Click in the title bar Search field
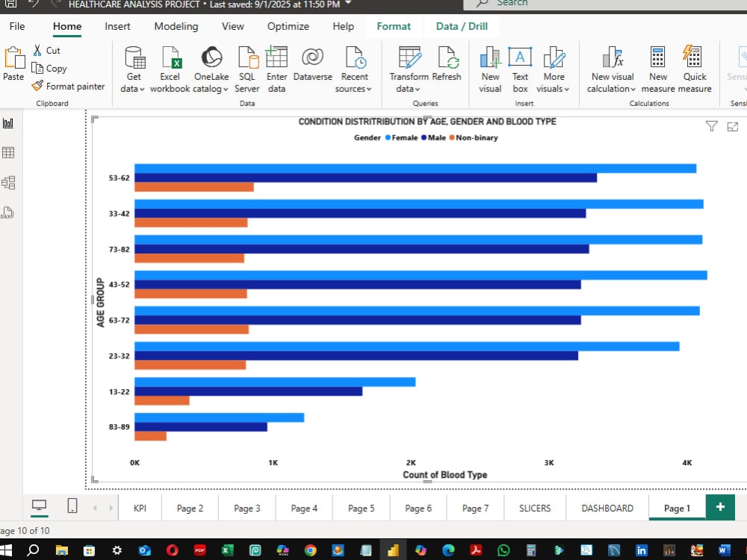747x560 pixels. click(x=605, y=4)
